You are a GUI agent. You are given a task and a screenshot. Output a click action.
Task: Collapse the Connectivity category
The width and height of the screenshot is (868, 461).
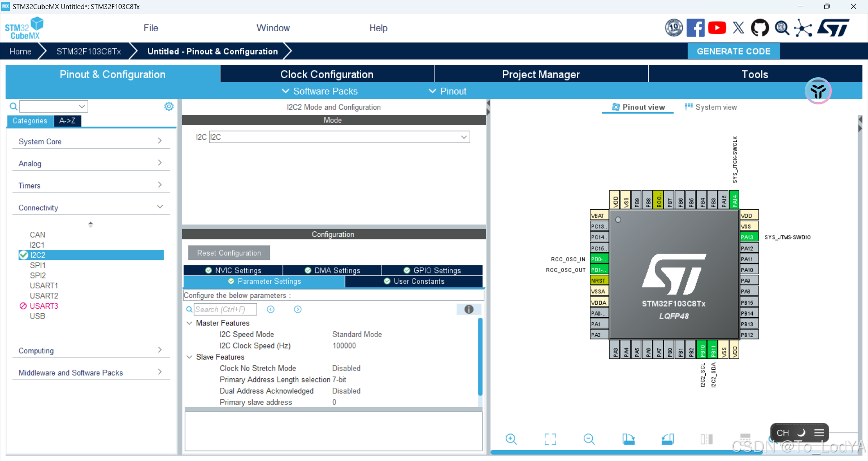pos(91,207)
